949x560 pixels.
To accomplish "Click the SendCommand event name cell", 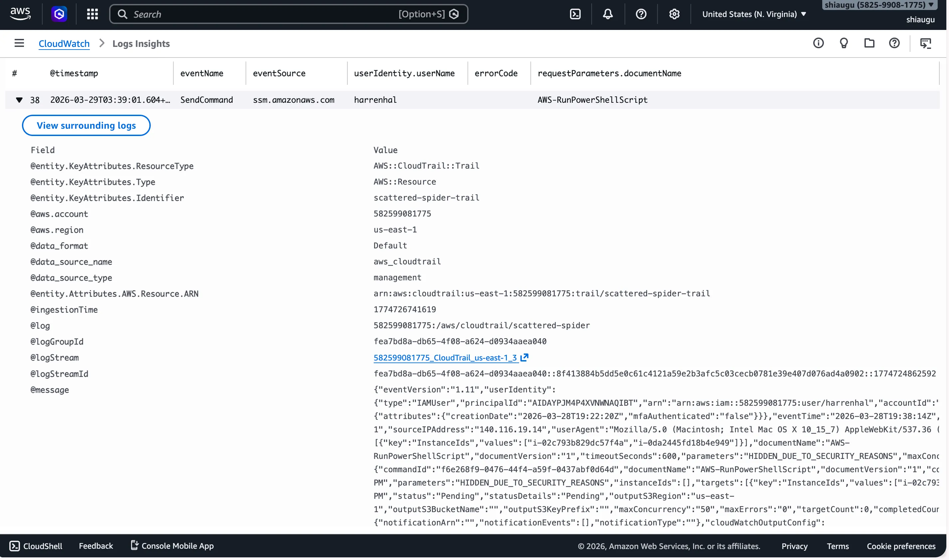I will tap(207, 100).
